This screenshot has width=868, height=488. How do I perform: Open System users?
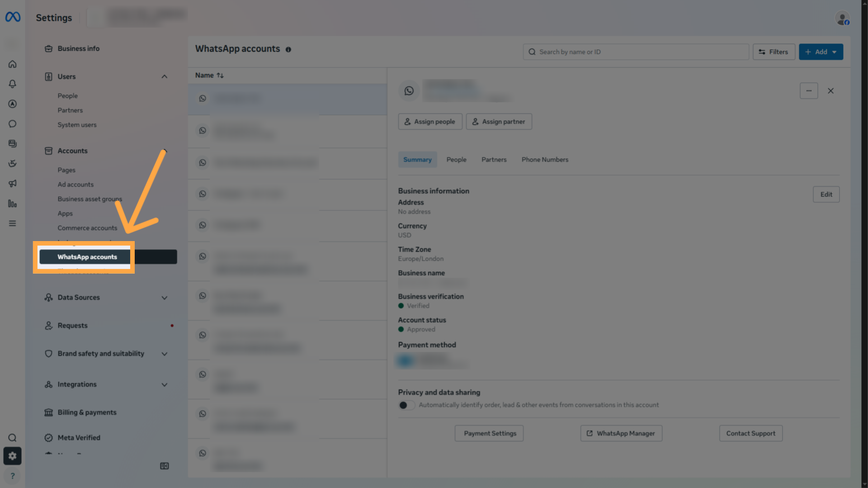click(77, 125)
